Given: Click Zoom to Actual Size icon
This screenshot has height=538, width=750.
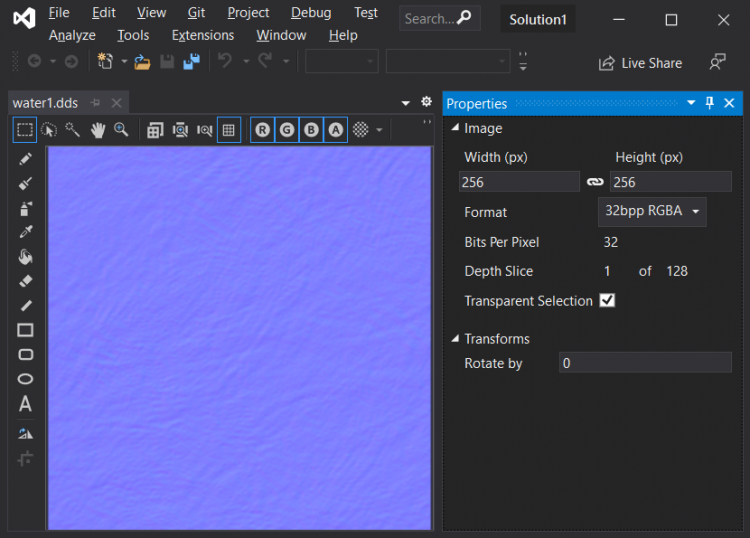Looking at the screenshot, I should tap(155, 130).
